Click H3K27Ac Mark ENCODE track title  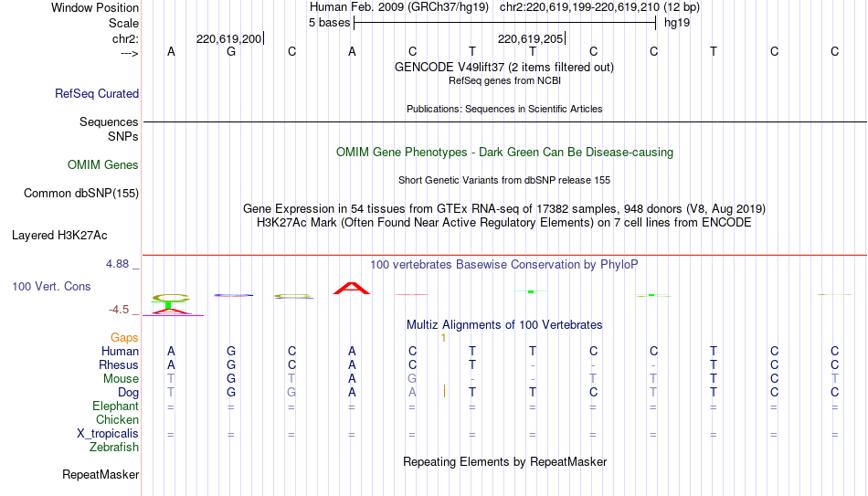504,223
